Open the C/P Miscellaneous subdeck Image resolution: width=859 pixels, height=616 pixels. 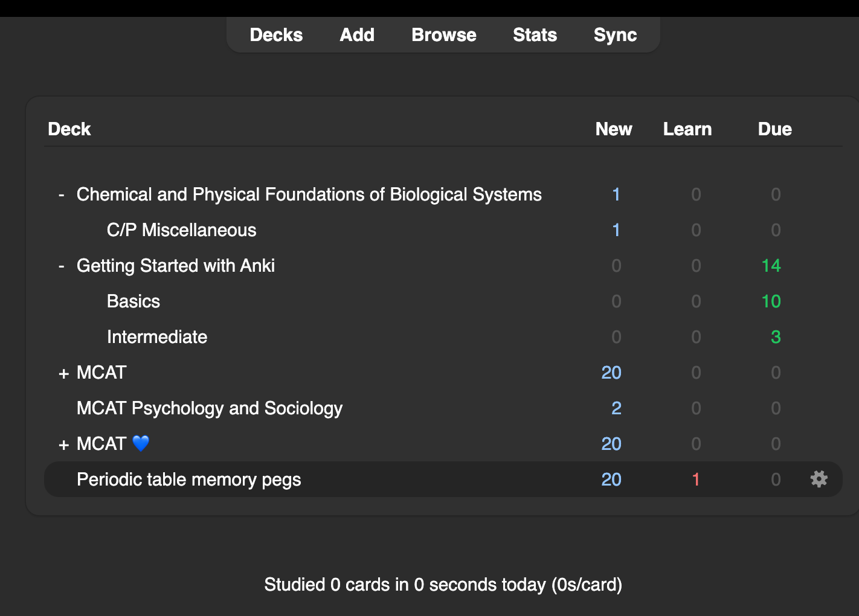(181, 230)
